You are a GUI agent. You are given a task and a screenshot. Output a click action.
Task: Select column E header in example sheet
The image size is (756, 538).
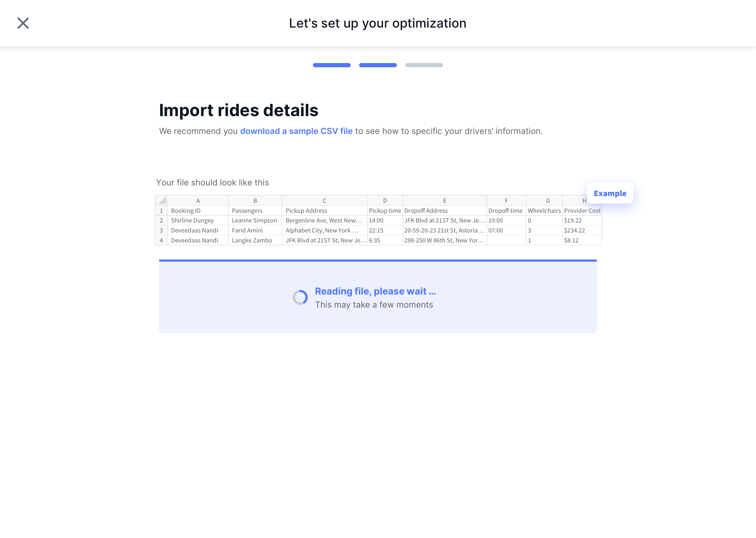point(444,200)
